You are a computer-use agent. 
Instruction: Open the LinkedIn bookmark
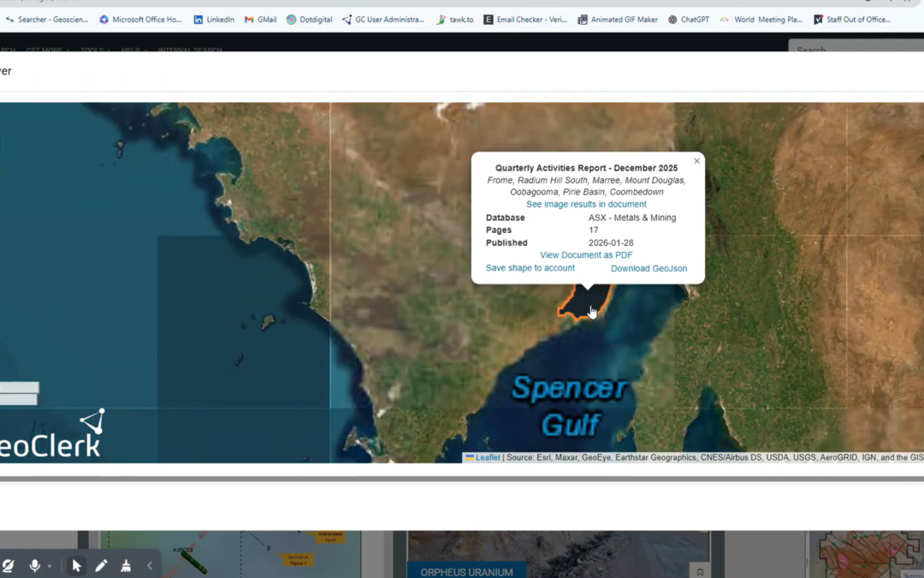pos(214,19)
